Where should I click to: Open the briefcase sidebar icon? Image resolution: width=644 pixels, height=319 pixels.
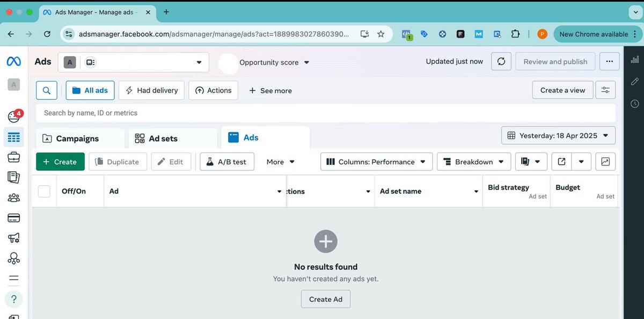pyautogui.click(x=14, y=157)
